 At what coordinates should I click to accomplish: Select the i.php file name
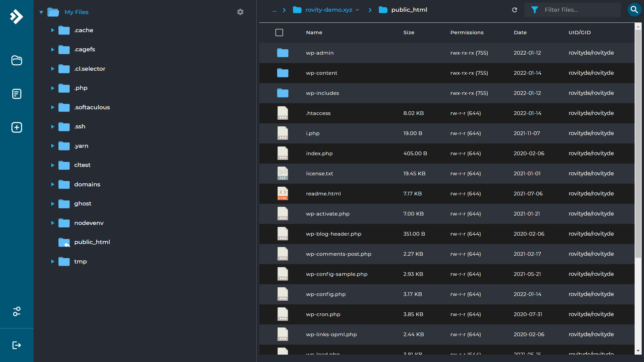coord(313,133)
